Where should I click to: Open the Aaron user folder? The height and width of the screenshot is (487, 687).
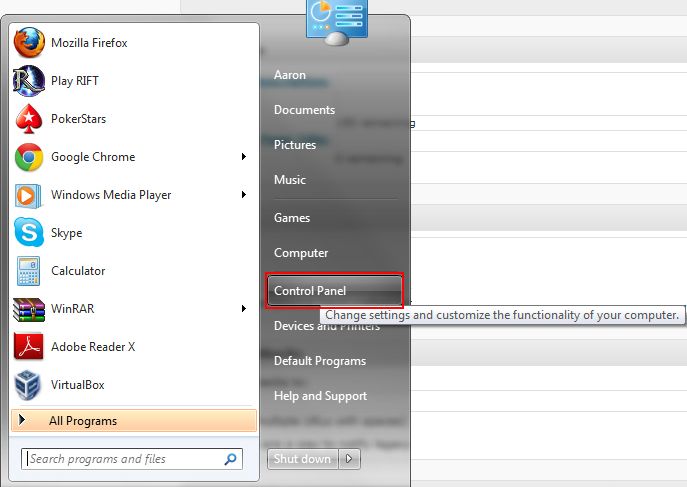(290, 75)
